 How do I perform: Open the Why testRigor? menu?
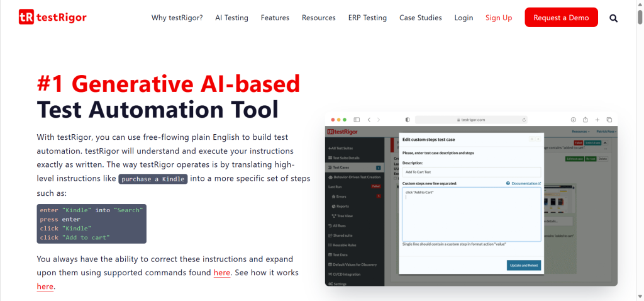tap(177, 18)
